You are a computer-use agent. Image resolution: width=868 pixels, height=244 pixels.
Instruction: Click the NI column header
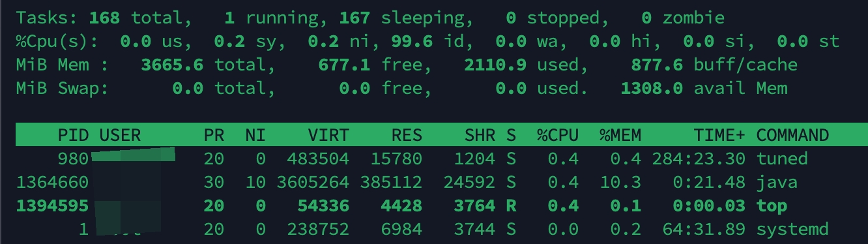(x=255, y=135)
